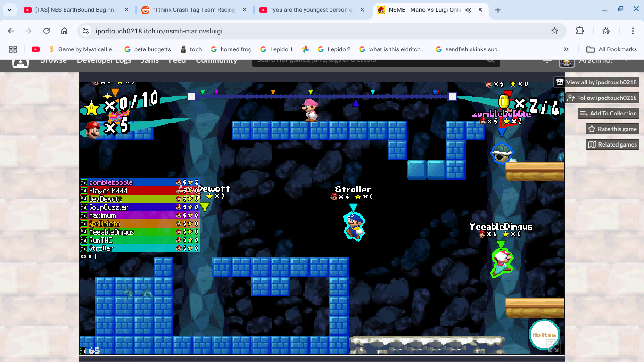Click the big star counter icon
The width and height of the screenshot is (644, 362).
92,108
